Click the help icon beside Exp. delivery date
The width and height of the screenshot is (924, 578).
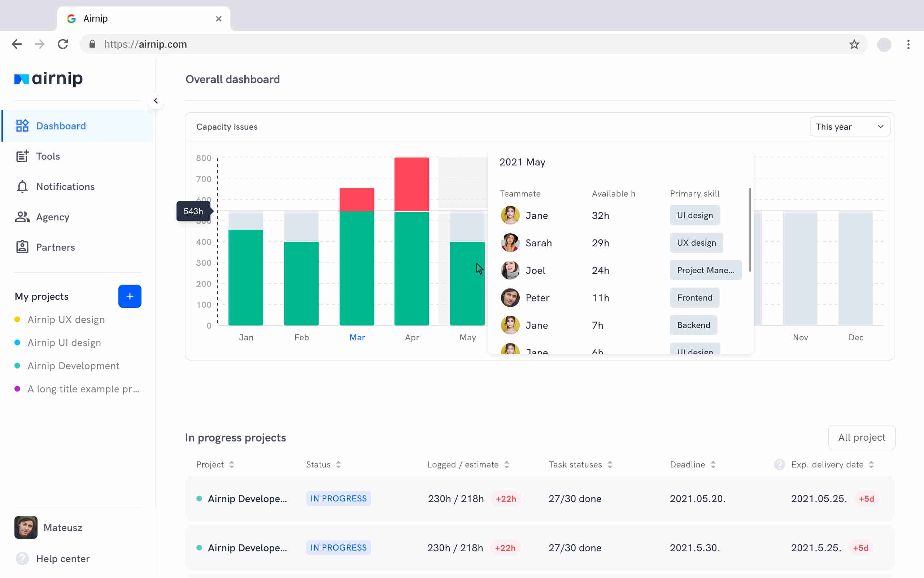tap(779, 465)
